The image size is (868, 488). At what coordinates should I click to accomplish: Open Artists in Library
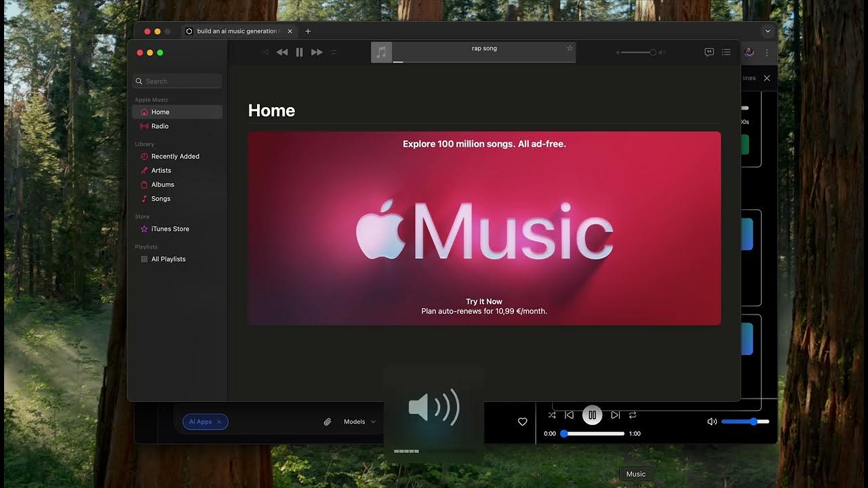point(178,170)
